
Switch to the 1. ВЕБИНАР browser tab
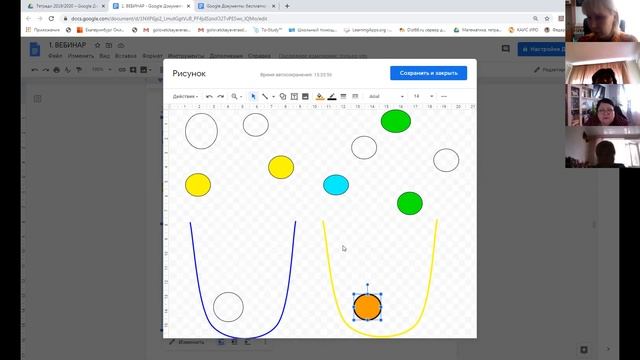point(151,6)
